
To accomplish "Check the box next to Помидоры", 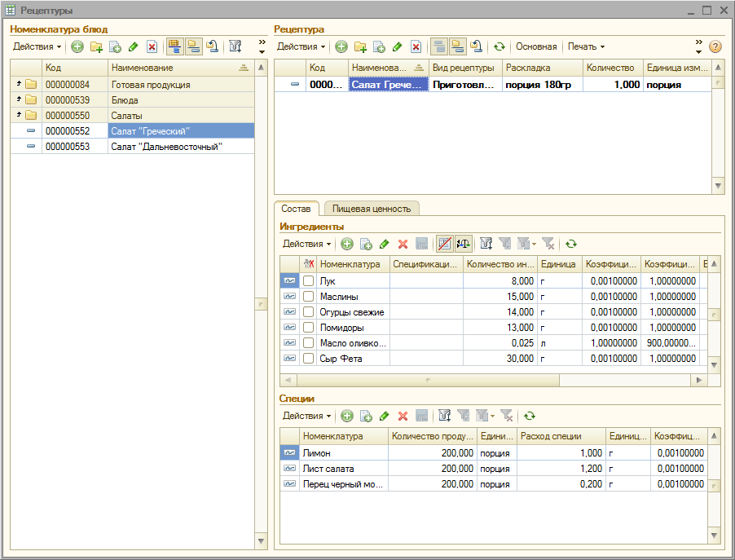I will (x=309, y=328).
